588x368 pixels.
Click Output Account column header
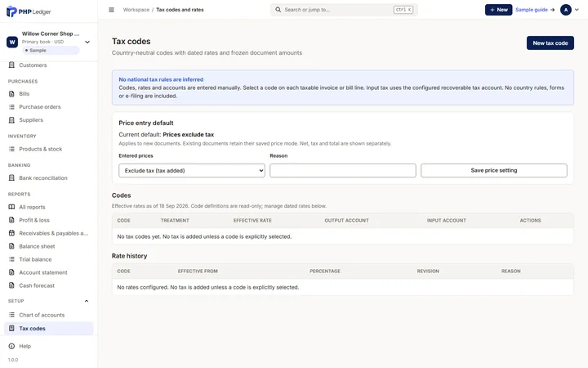click(x=346, y=221)
